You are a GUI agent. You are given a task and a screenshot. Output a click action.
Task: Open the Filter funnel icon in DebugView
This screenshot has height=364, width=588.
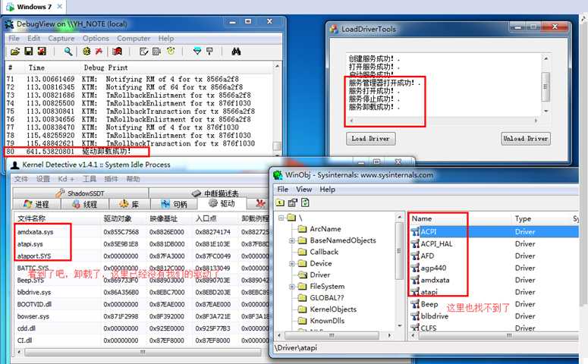(x=197, y=52)
